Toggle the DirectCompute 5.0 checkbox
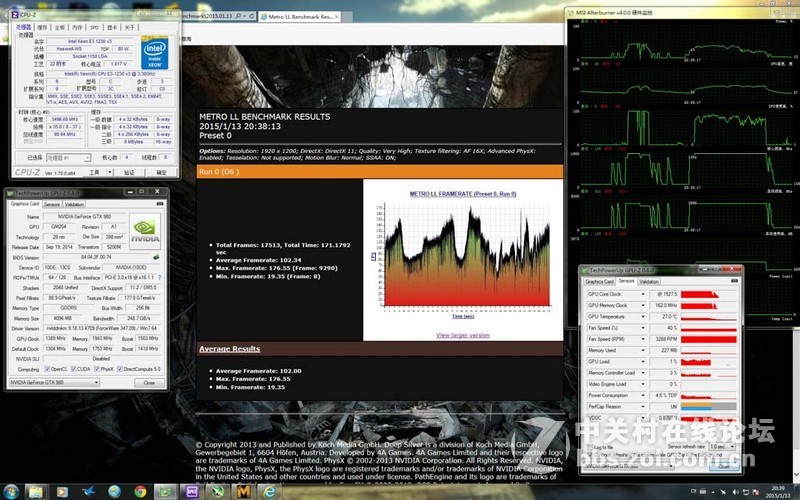 click(x=120, y=369)
